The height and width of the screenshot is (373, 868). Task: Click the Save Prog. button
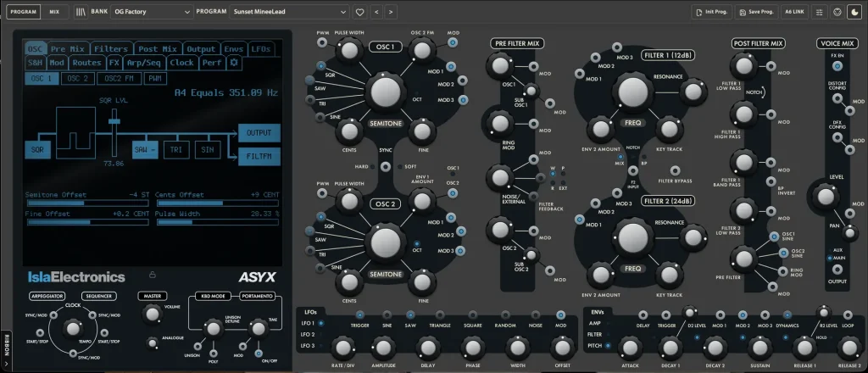click(756, 12)
